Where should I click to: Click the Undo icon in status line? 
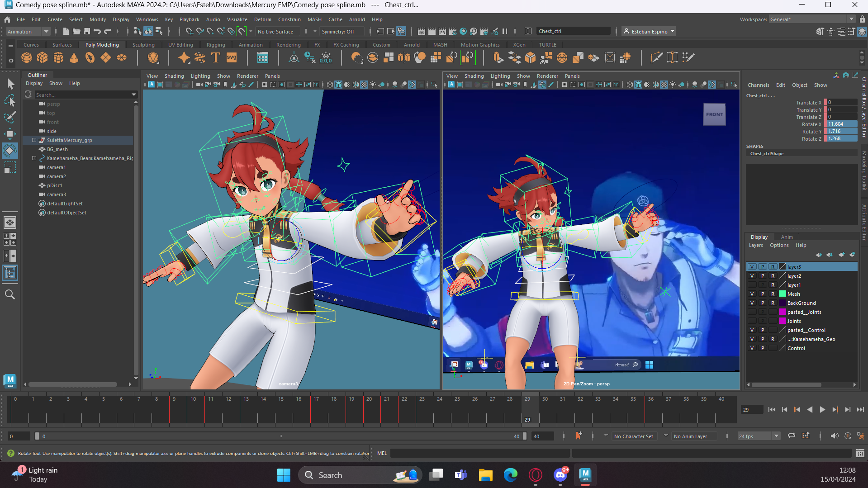coord(97,31)
